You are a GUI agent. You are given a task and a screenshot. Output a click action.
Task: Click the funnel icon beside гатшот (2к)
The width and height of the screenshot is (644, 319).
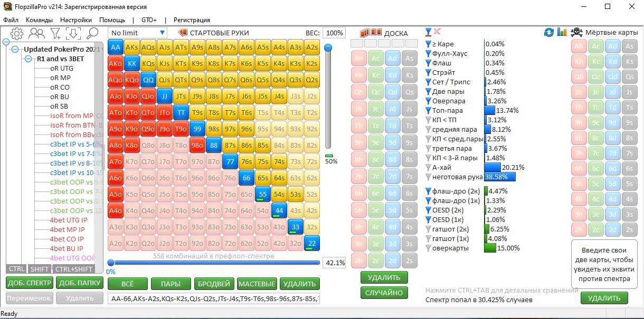[429, 229]
